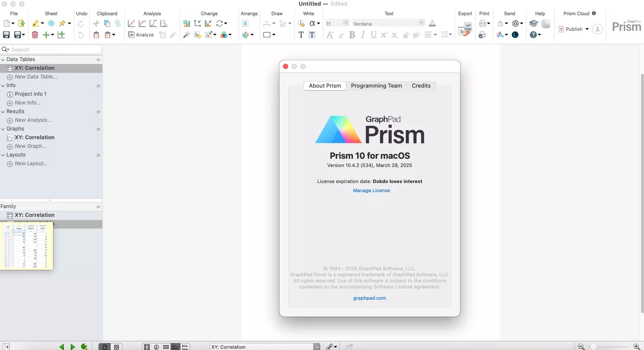Freeze sheet with snowflake icon
Image resolution: width=644 pixels, height=350 pixels.
tap(51, 23)
